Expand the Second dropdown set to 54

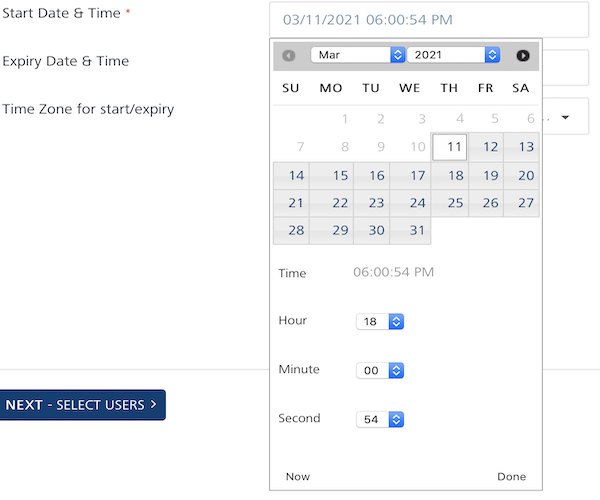tap(380, 419)
